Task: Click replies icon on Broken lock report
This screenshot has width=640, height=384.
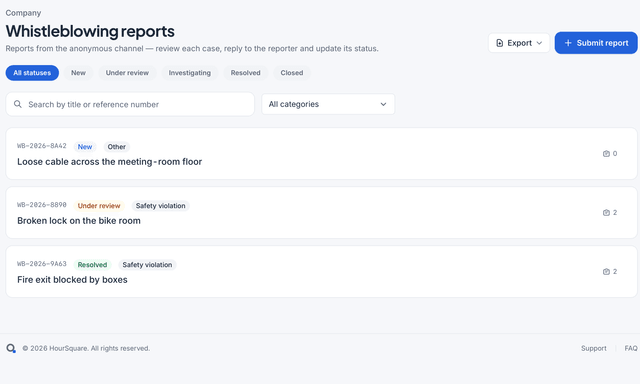Action: pyautogui.click(x=606, y=213)
